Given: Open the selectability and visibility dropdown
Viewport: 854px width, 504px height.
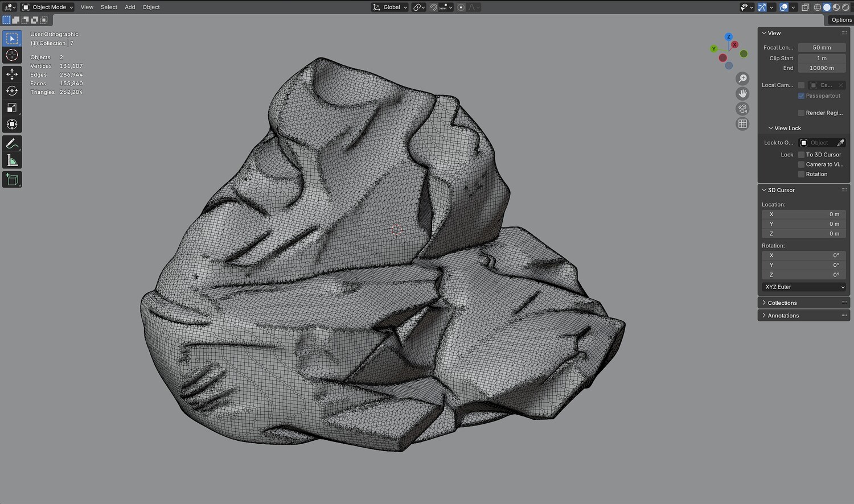Looking at the screenshot, I should point(746,7).
